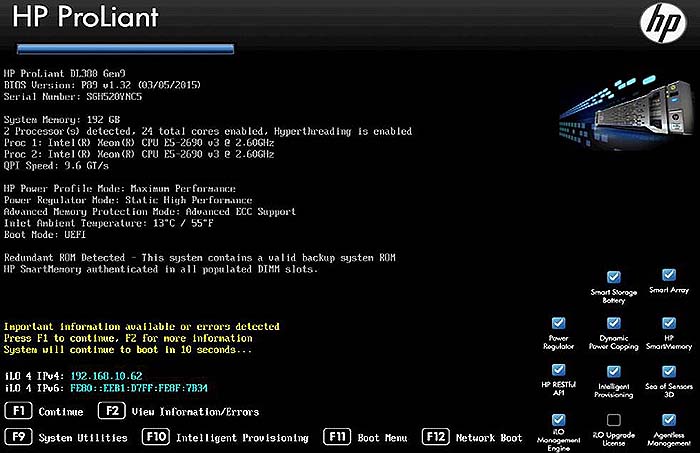
Task: Click the Intelligent Provisioning status checkbox
Action: click(614, 371)
